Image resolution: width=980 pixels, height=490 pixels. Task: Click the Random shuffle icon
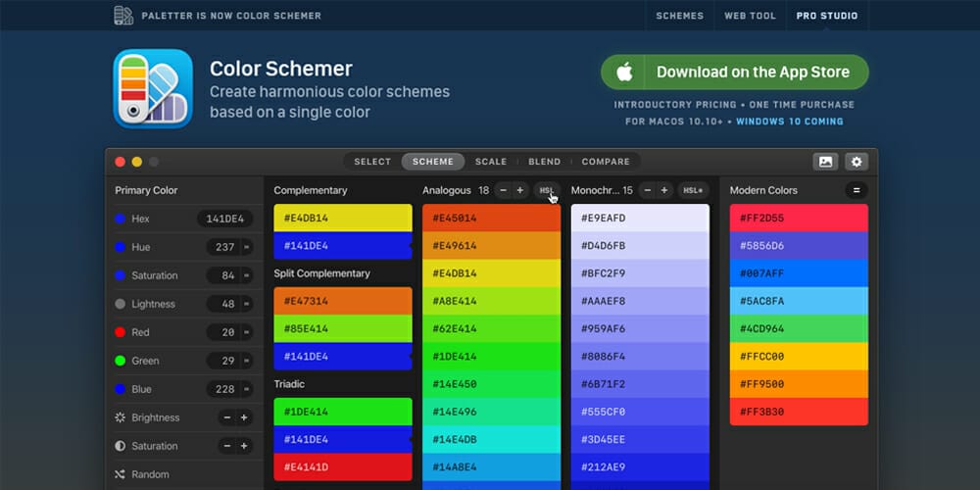[120, 474]
